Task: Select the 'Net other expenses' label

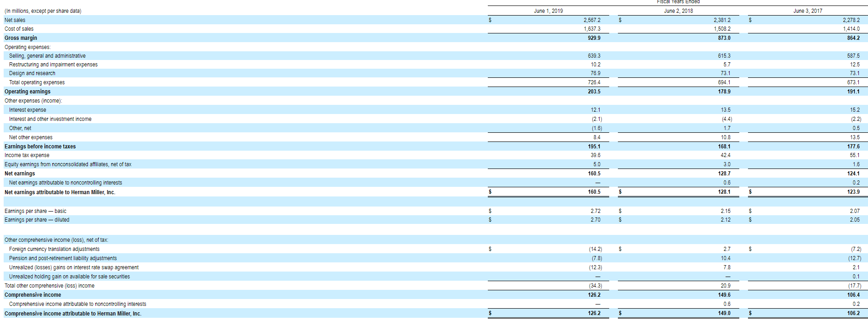Action: click(31, 137)
